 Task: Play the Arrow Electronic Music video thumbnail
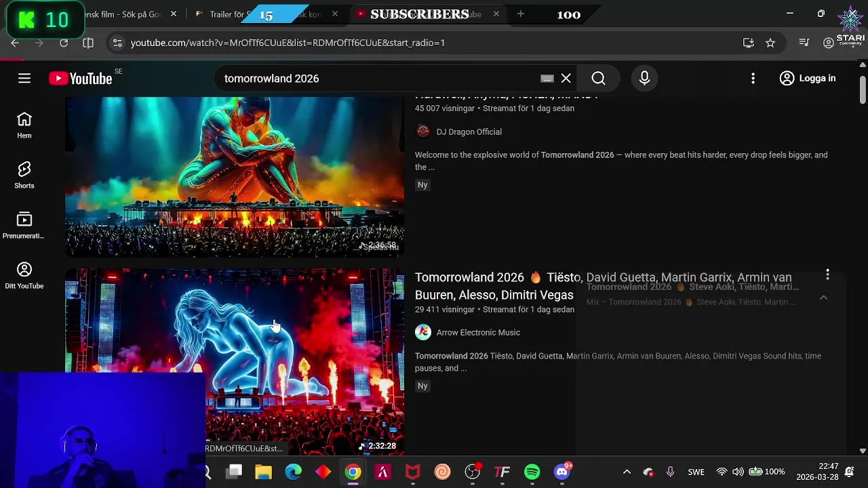235,361
